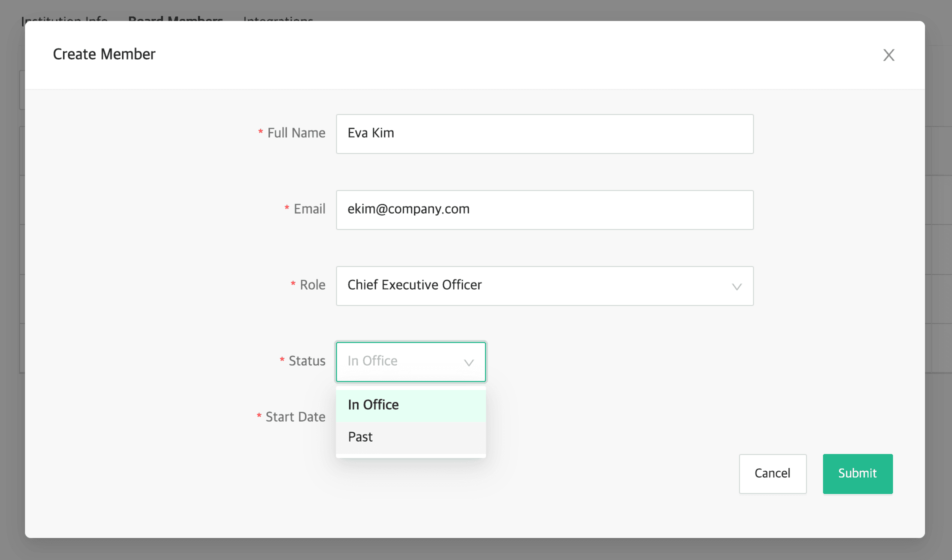The width and height of the screenshot is (952, 560).
Task: Open the Board Members tab
Action: (x=175, y=19)
